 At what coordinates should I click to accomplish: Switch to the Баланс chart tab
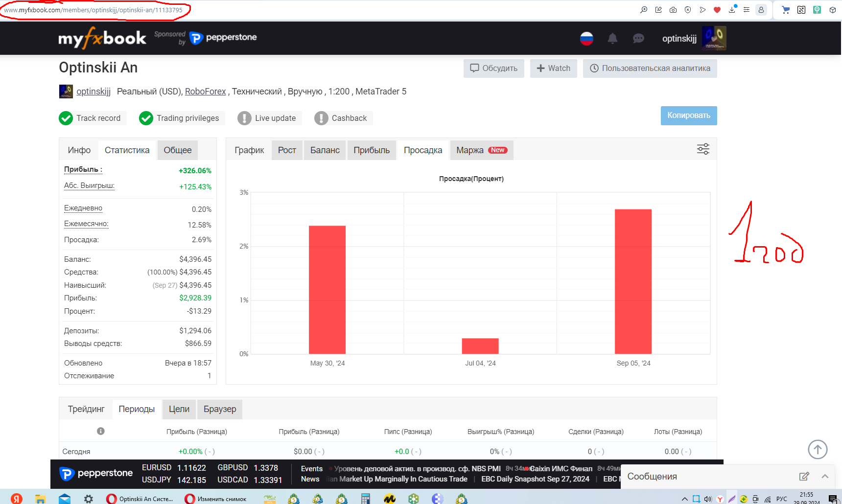[x=325, y=150]
